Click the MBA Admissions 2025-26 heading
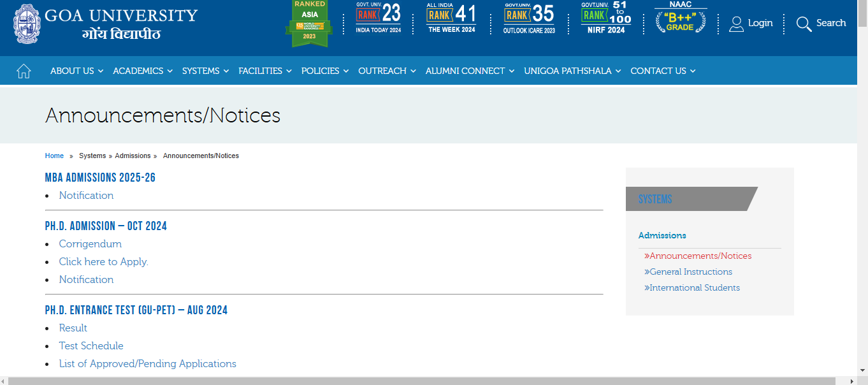Image resolution: width=868 pixels, height=385 pixels. click(x=100, y=178)
